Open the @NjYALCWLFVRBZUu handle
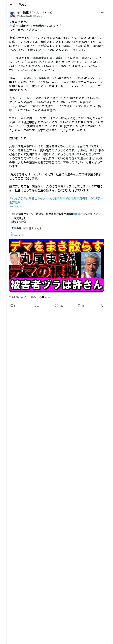Screen dimensions: 113x644 30,16
